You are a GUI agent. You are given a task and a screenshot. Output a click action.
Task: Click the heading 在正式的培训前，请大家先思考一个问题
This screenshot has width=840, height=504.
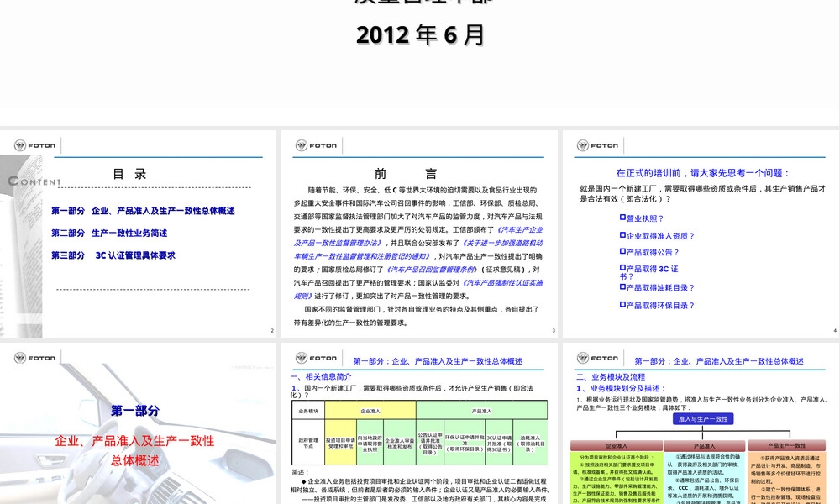(x=703, y=173)
